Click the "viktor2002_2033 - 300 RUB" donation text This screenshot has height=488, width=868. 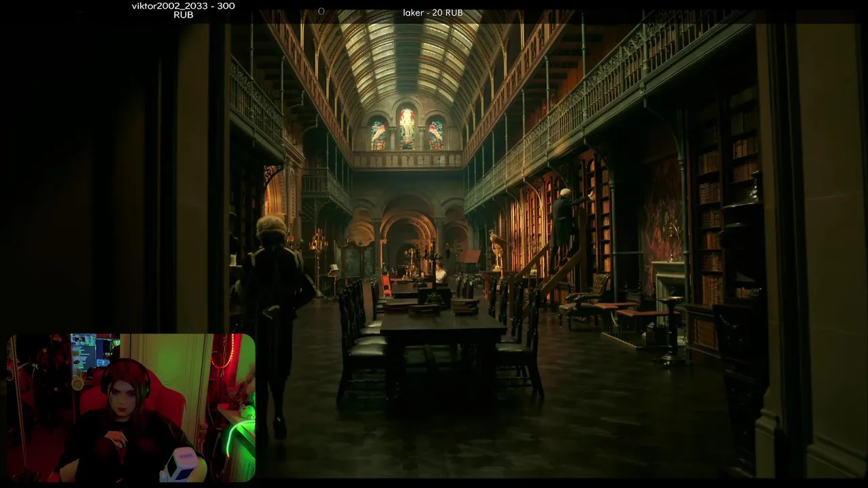[x=183, y=10]
